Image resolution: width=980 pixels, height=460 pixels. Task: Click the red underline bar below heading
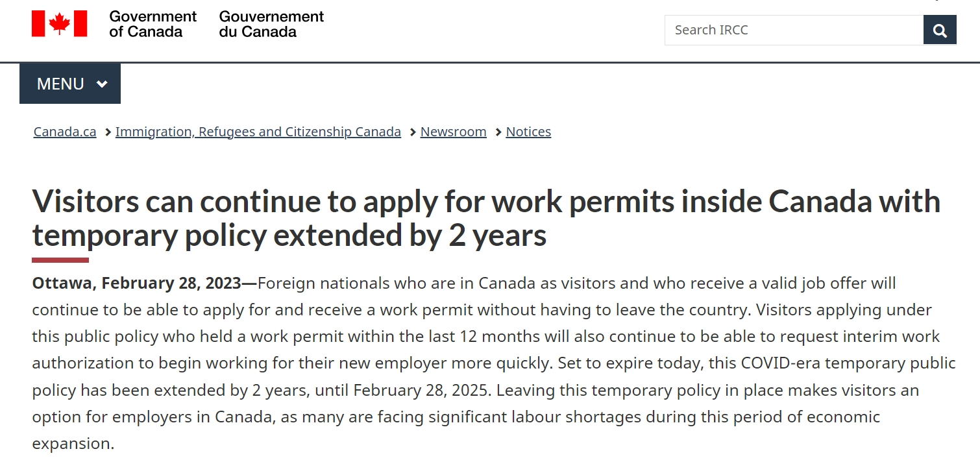coord(60,260)
